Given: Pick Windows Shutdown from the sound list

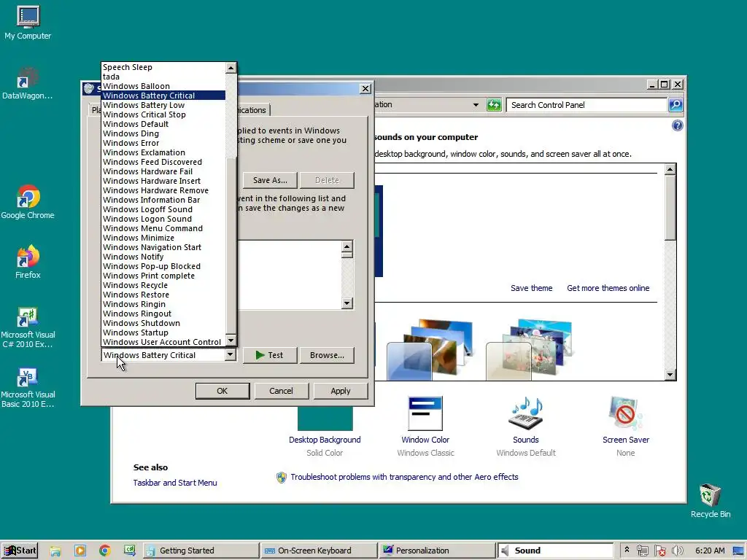Looking at the screenshot, I should 163,323.
